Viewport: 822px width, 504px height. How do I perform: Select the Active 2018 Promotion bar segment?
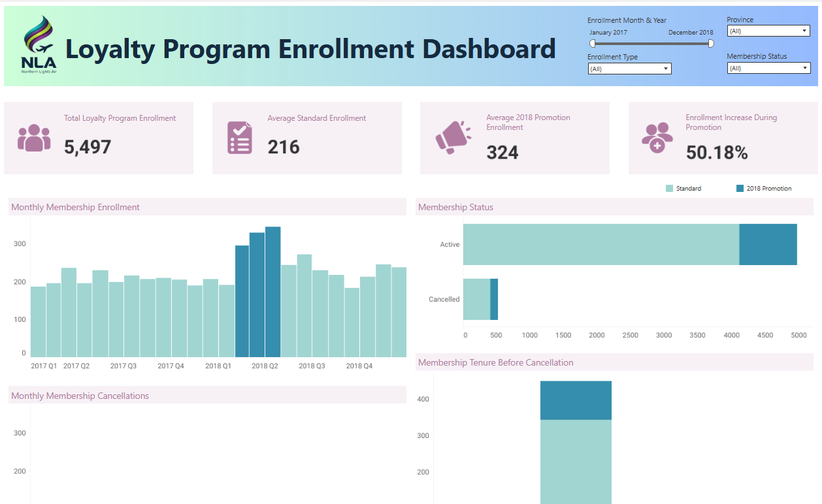point(768,244)
